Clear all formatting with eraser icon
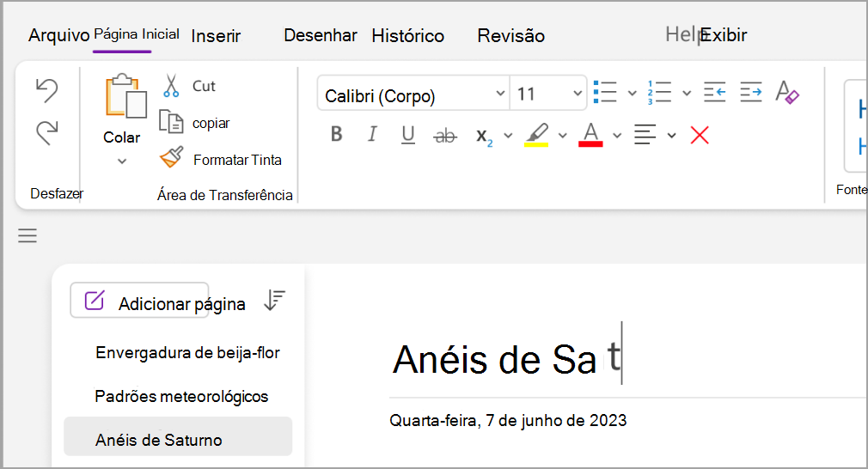The width and height of the screenshot is (868, 469). pos(787,92)
